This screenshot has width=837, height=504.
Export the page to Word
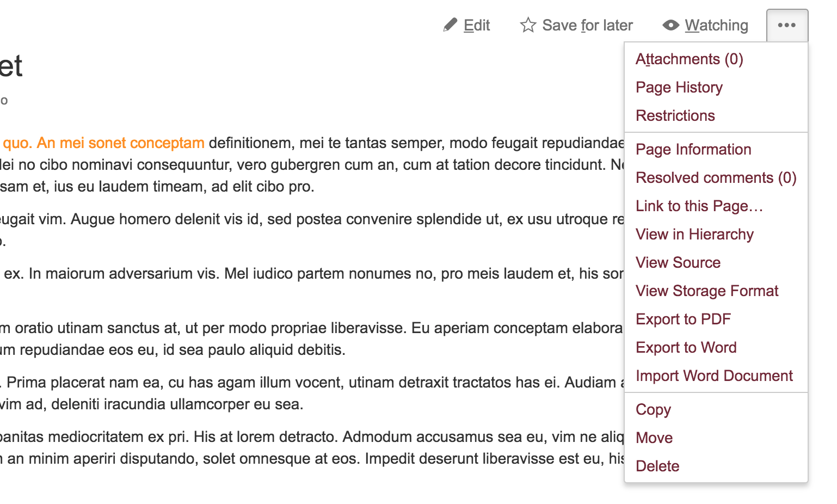[x=686, y=347]
